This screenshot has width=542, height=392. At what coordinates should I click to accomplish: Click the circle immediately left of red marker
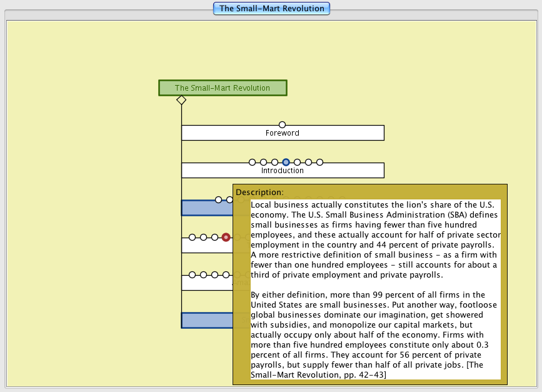(x=215, y=238)
